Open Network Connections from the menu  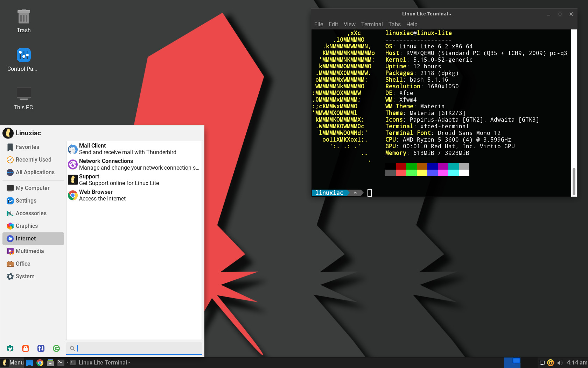tap(134, 164)
